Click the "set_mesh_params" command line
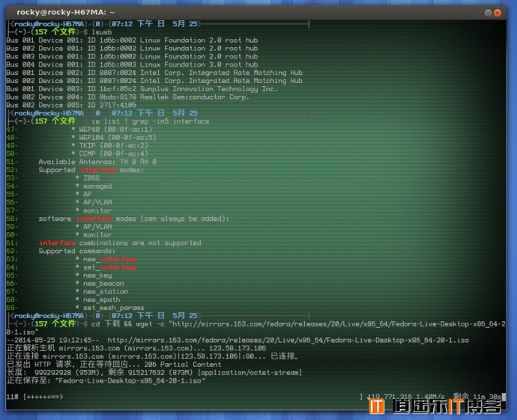This screenshot has width=517, height=420. pos(114,308)
